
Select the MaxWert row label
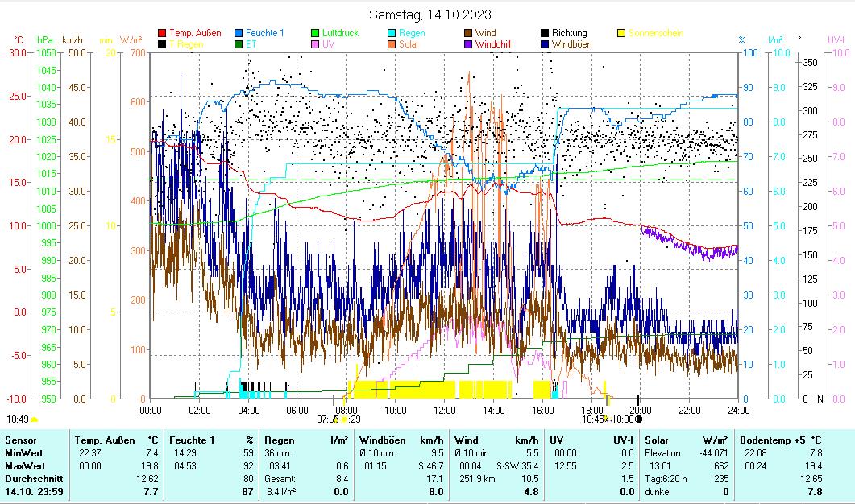point(25,465)
